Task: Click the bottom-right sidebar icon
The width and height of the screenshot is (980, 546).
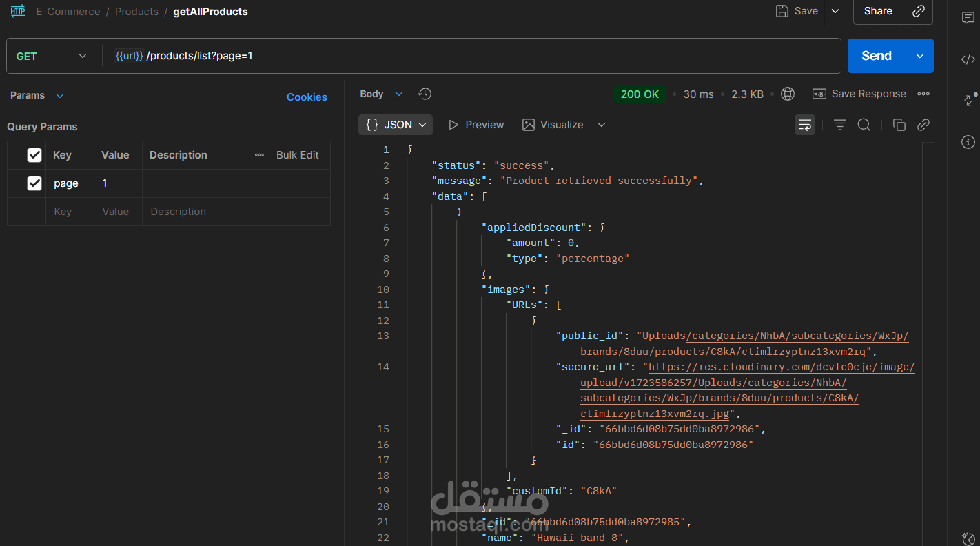Action: (968, 538)
